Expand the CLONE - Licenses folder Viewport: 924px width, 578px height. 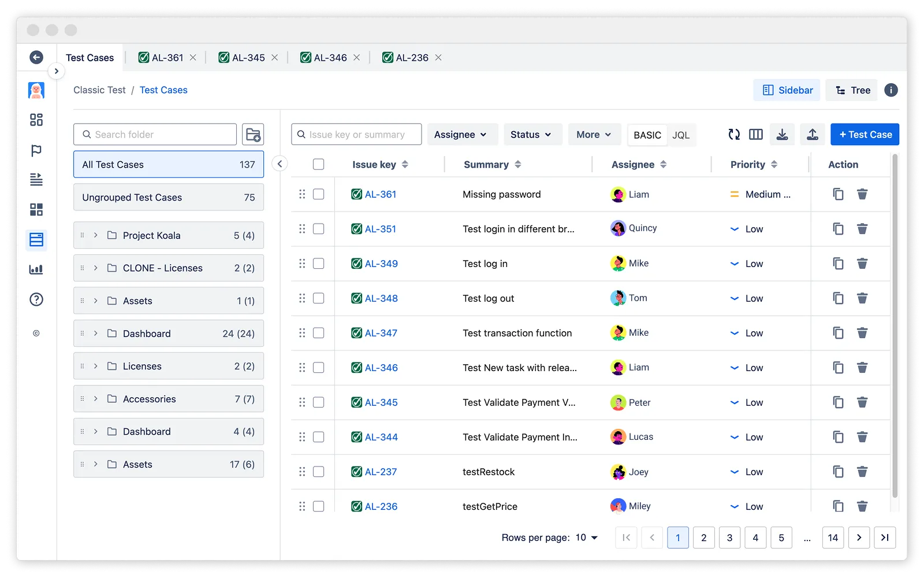(x=96, y=268)
